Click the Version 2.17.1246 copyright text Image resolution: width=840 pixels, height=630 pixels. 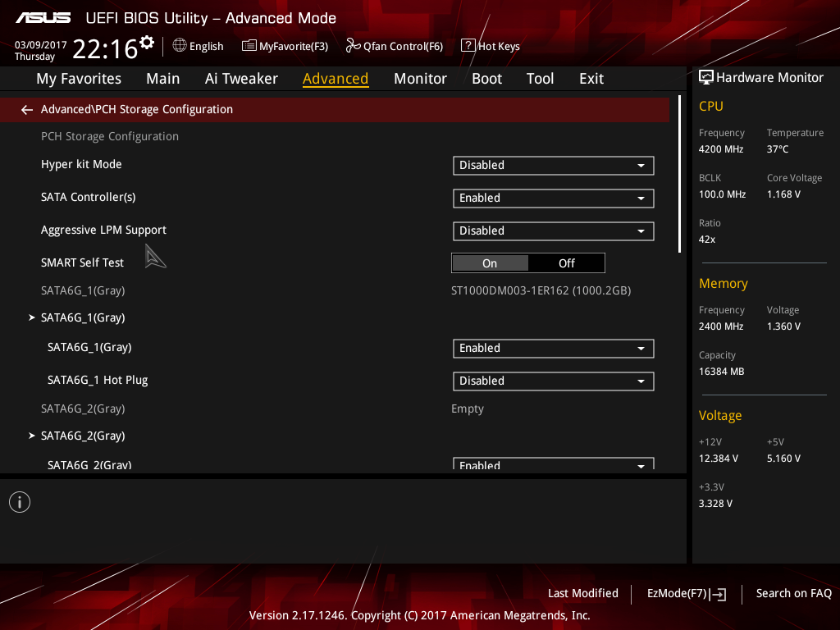[x=419, y=615]
